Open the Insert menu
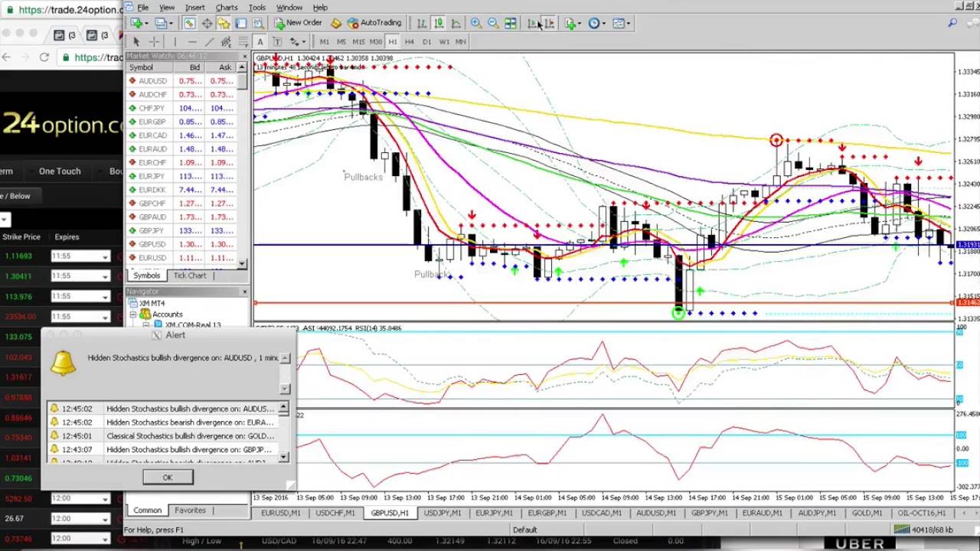The height and width of the screenshot is (551, 980). coord(194,8)
